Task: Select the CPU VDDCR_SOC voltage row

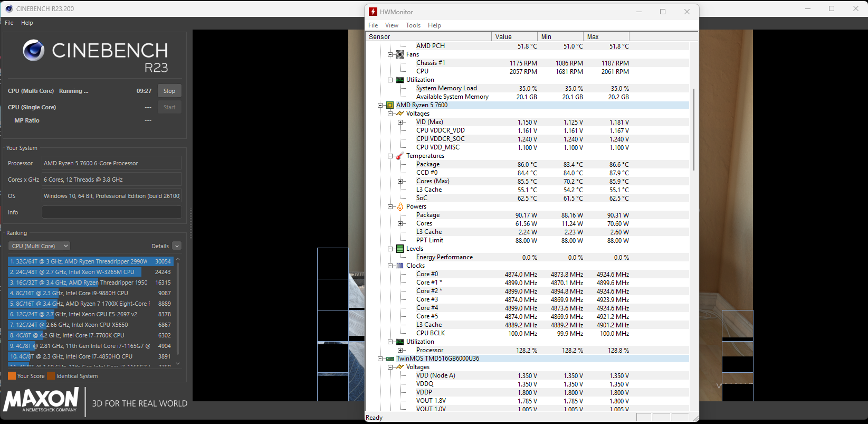Action: [527, 139]
